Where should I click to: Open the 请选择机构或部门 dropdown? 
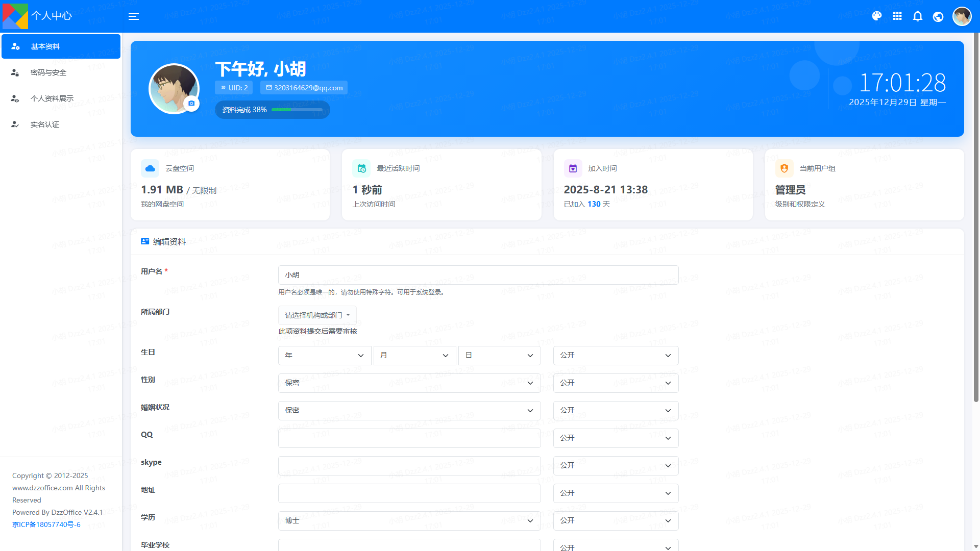(x=317, y=315)
